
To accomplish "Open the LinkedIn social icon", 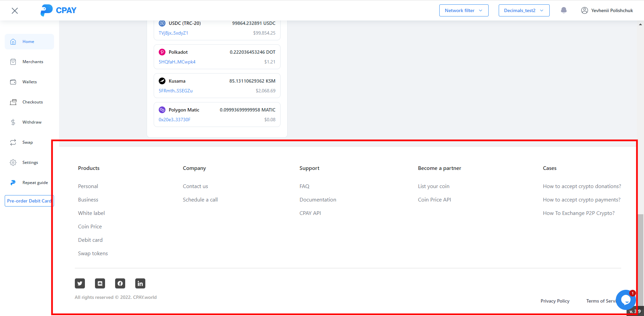I will [140, 283].
